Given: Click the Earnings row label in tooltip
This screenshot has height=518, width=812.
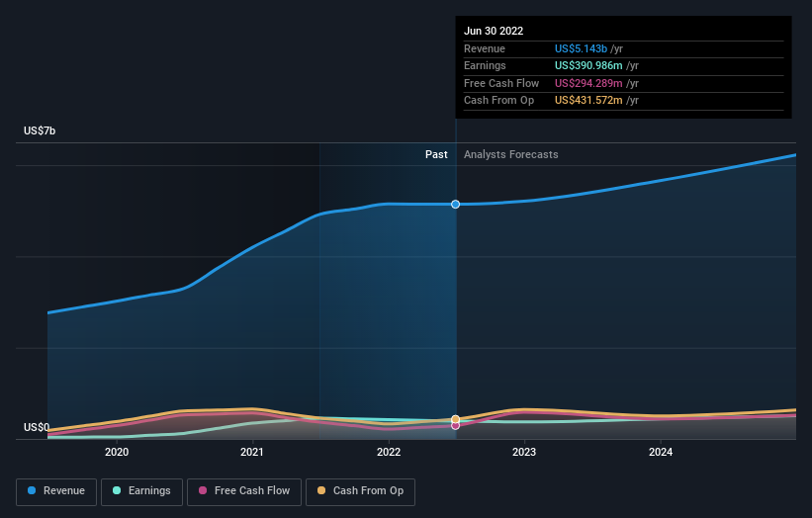Looking at the screenshot, I should click(x=485, y=65).
